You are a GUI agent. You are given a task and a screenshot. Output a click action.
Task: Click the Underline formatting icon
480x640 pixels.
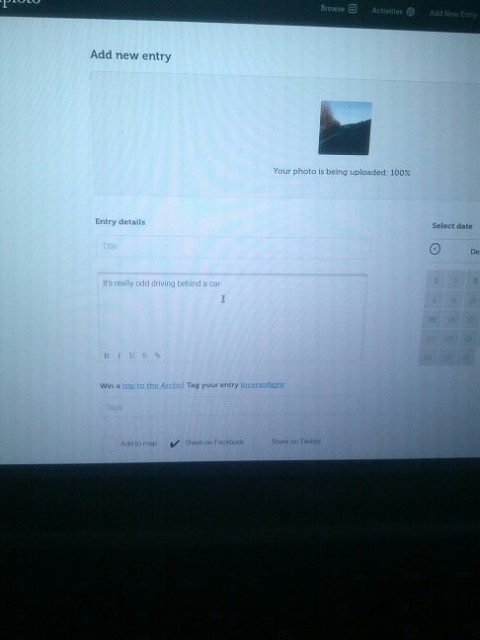[x=131, y=355]
